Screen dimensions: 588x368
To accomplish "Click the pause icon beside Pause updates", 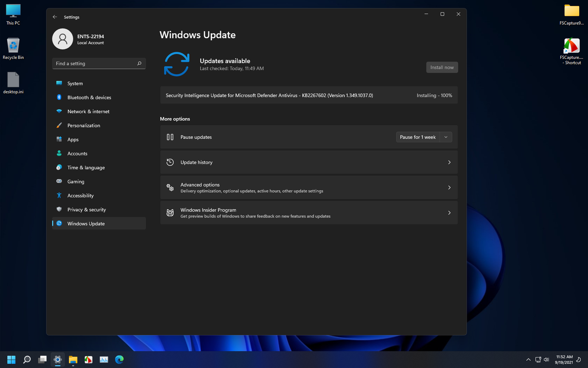I will pyautogui.click(x=170, y=137).
